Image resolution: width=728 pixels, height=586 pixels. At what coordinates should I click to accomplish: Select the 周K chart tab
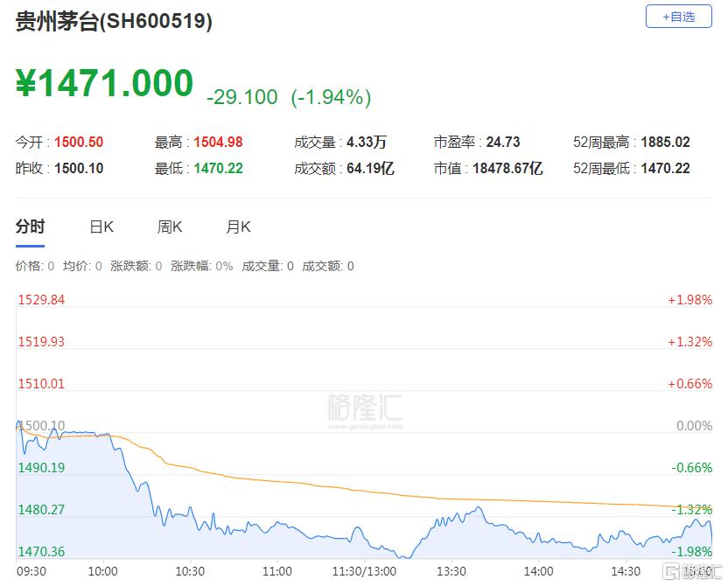pos(170,227)
